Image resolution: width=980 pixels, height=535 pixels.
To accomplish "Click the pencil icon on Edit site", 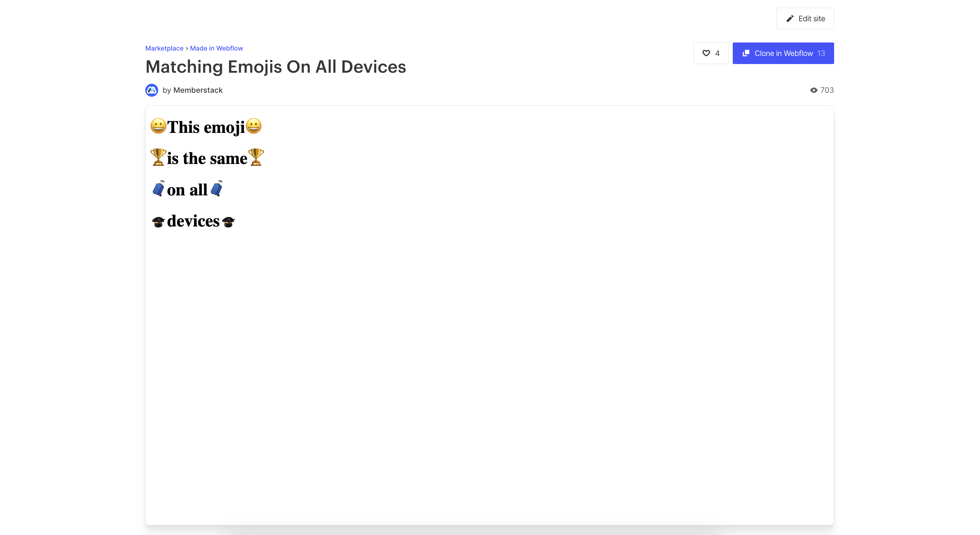I will coord(790,19).
